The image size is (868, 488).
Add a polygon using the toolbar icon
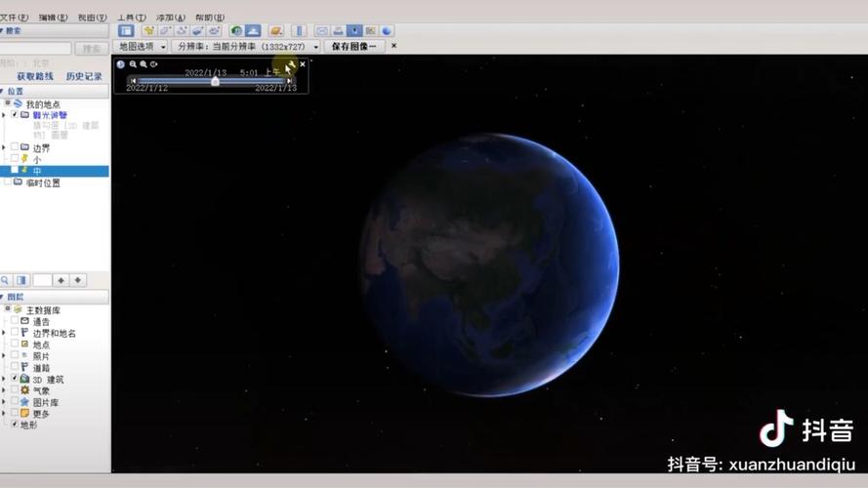click(165, 31)
